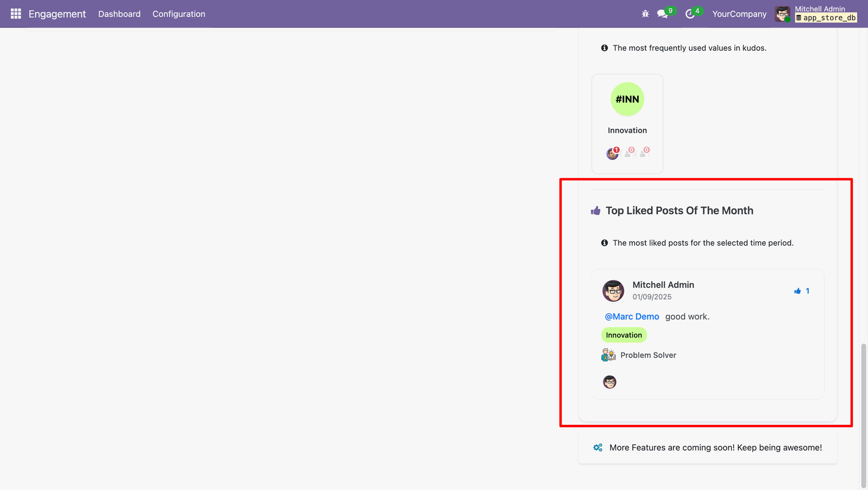Open the activities clock icon
The height and width of the screenshot is (490, 868).
pyautogui.click(x=689, y=14)
